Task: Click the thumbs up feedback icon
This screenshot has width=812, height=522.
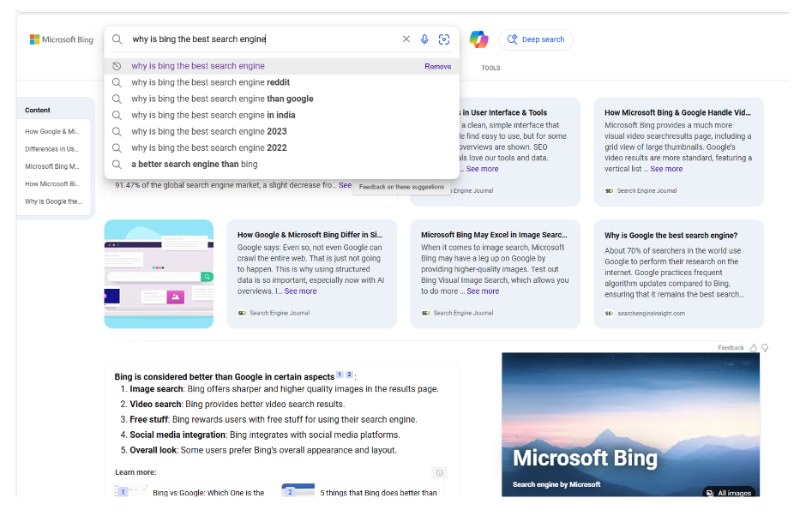Action: pyautogui.click(x=754, y=348)
